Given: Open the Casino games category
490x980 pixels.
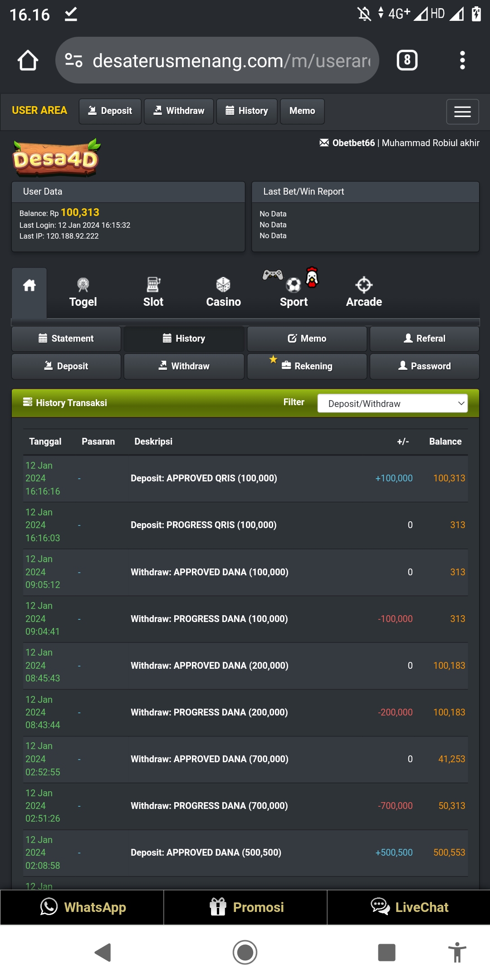Looking at the screenshot, I should (223, 293).
